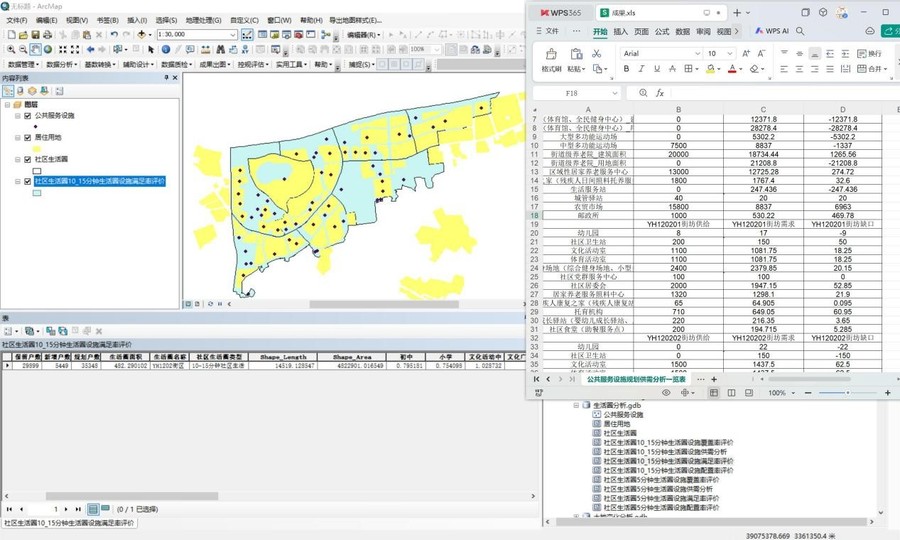The width and height of the screenshot is (900, 540).
Task: Click the WPS AI button
Action: coord(771,31)
